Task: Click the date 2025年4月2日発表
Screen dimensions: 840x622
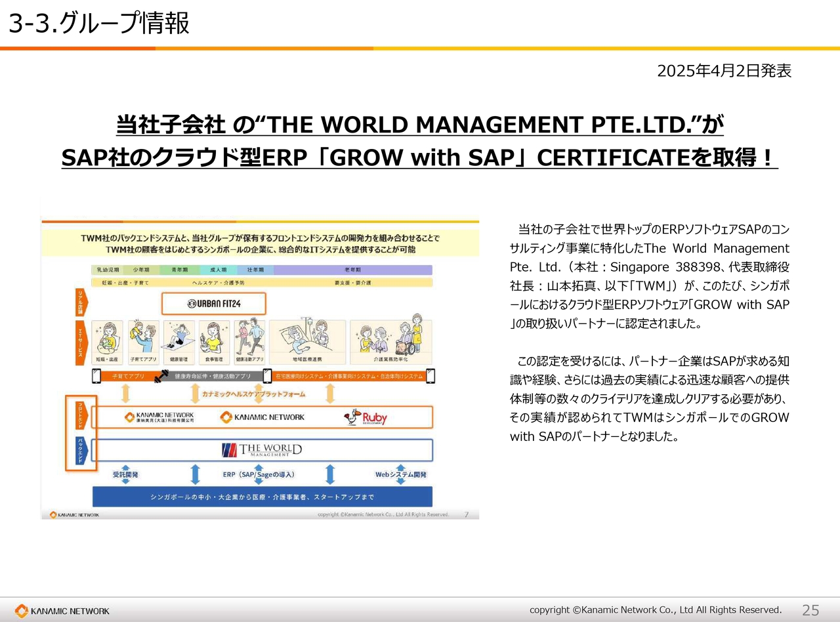Action: coord(724,71)
